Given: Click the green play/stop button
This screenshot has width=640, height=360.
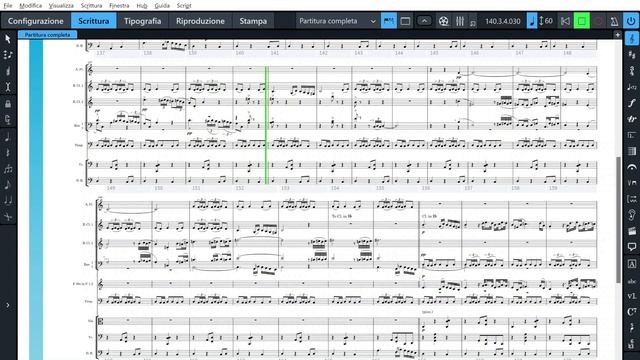Looking at the screenshot, I should 582,21.
